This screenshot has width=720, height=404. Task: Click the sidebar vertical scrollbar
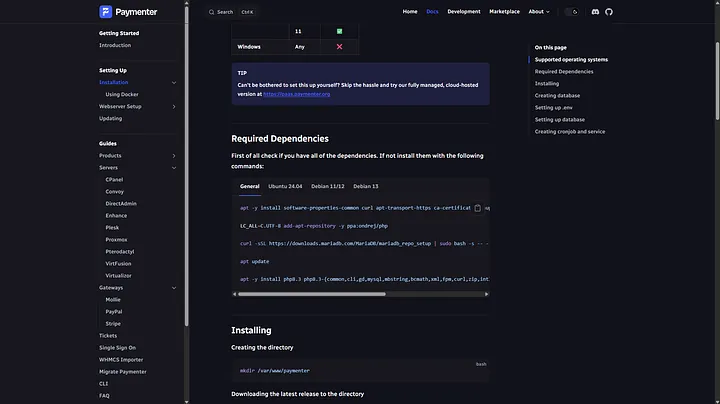point(186,165)
